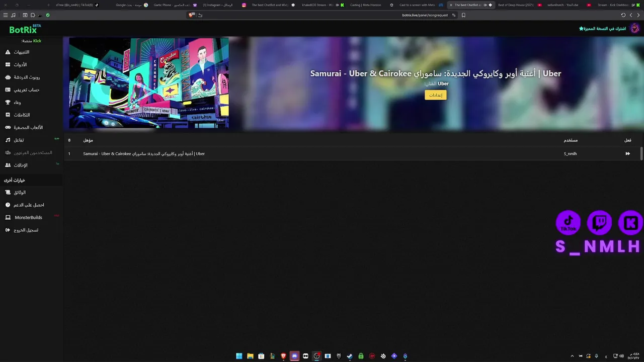Open the taskbar clock and date
This screenshot has width=644, height=362.
tap(633, 356)
